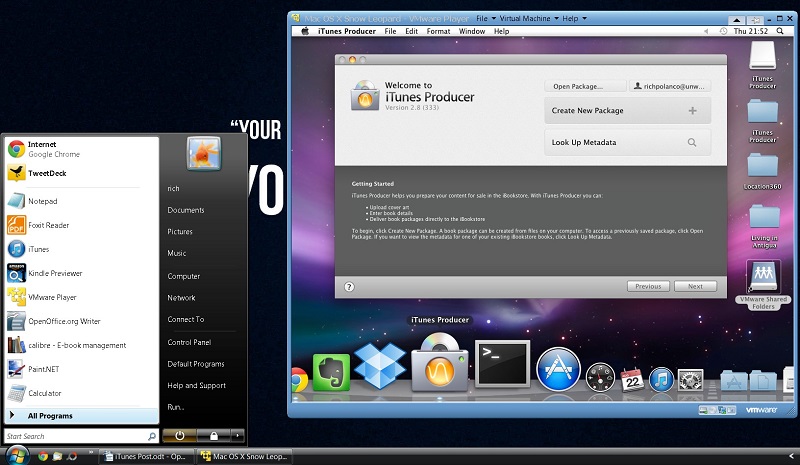Open System Preferences from the dock
This screenshot has height=465, width=800.
pos(691,380)
